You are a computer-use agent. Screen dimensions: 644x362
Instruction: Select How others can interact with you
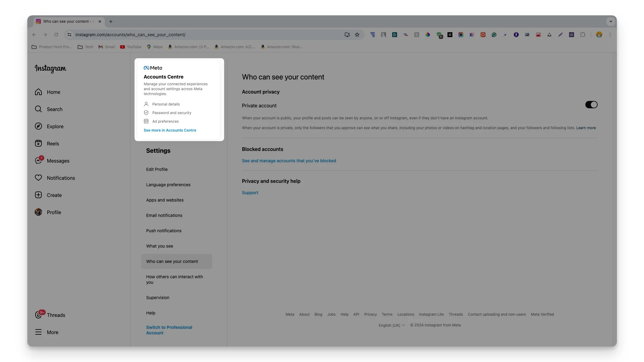pos(174,279)
